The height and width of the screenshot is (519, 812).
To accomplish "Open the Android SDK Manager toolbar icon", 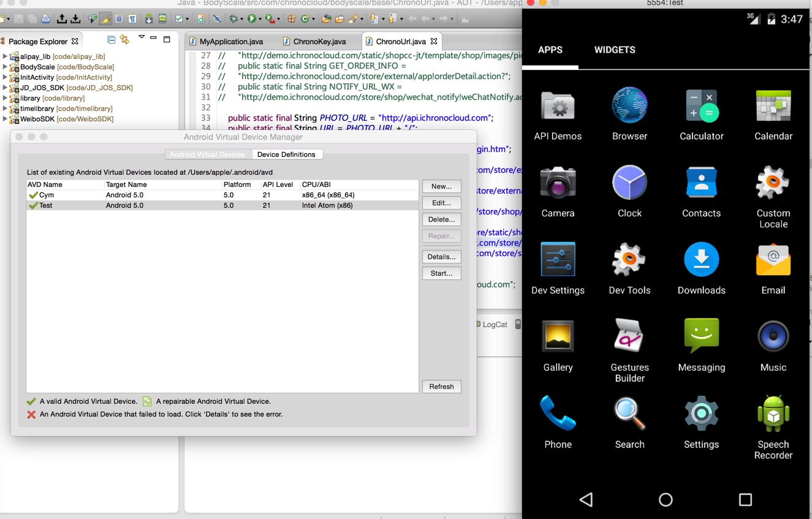I will (148, 19).
